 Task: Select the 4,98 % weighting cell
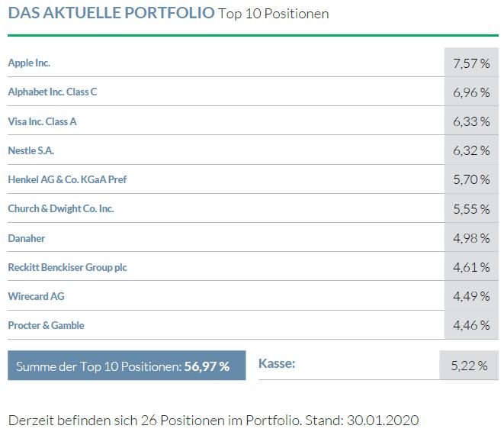click(x=470, y=238)
